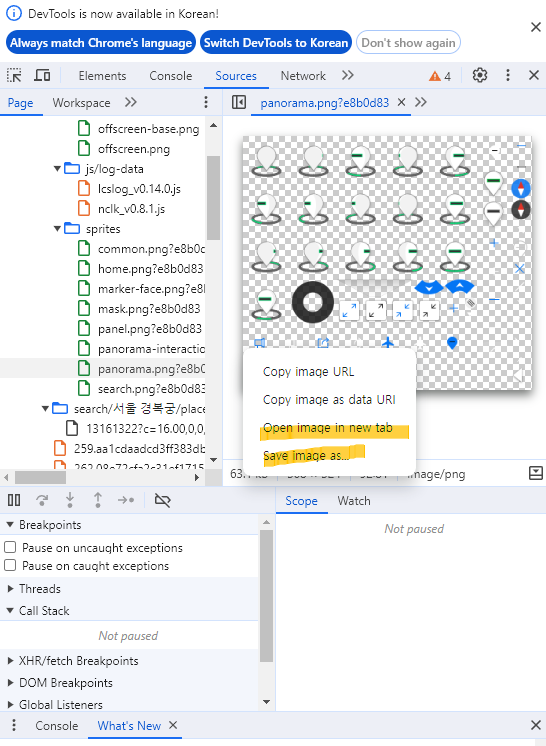Click the debugger pane vertical scrollbar thumb
Viewport: 546px width, 746px height.
267,595
